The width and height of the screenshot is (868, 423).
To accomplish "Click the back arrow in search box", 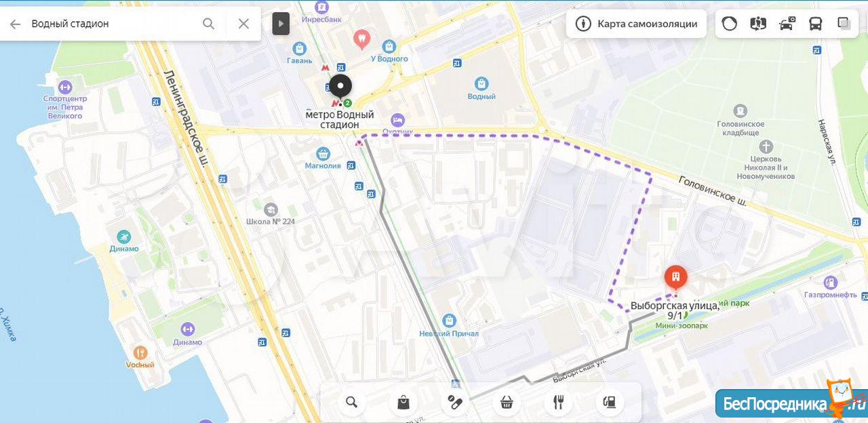I will coord(15,24).
